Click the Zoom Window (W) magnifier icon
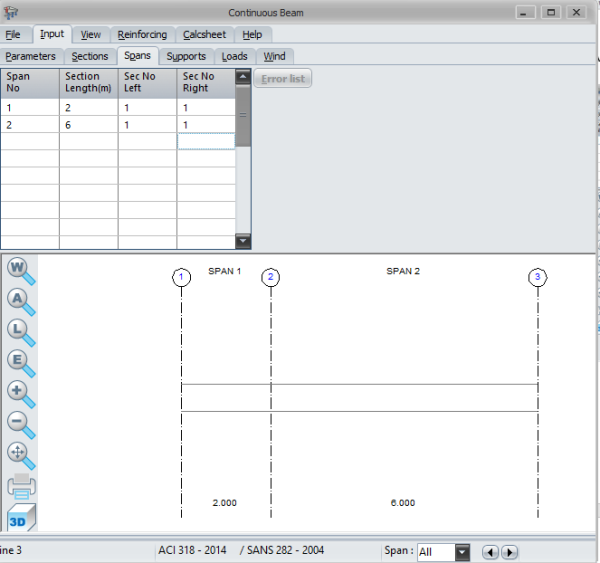This screenshot has height=563, width=600. pyautogui.click(x=20, y=270)
